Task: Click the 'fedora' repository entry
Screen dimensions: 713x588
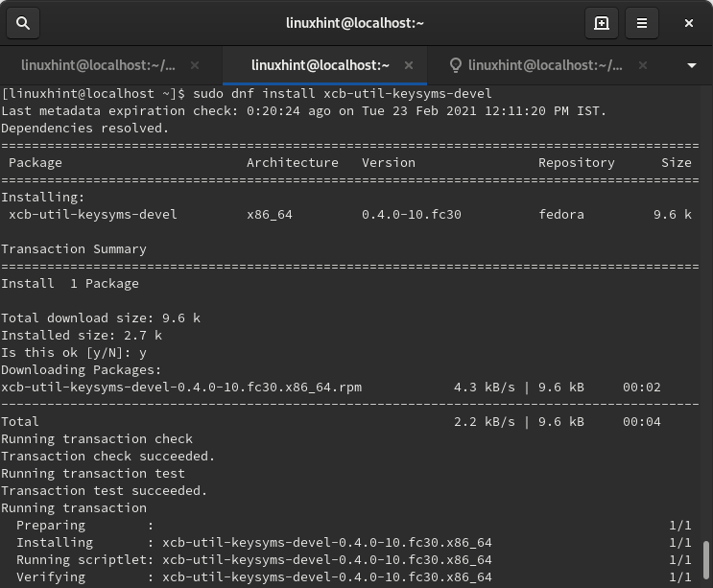Action: (560, 214)
